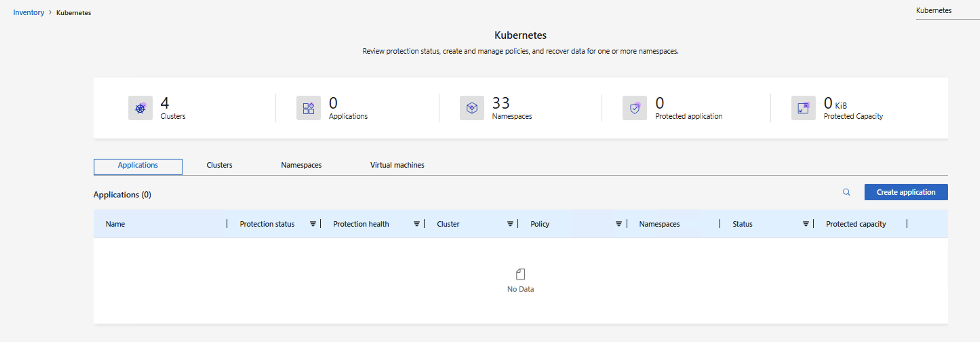Switch to the Namespaces tab
Viewport: 980px width, 342px height.
tap(301, 165)
